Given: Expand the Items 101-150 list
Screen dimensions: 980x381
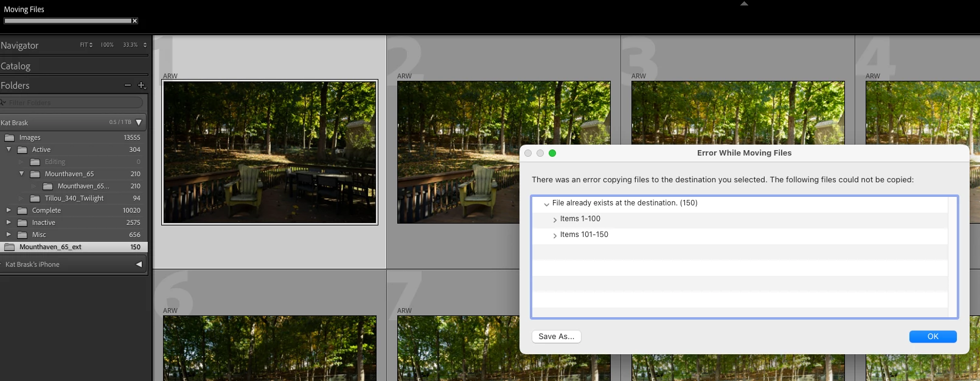Looking at the screenshot, I should point(555,235).
